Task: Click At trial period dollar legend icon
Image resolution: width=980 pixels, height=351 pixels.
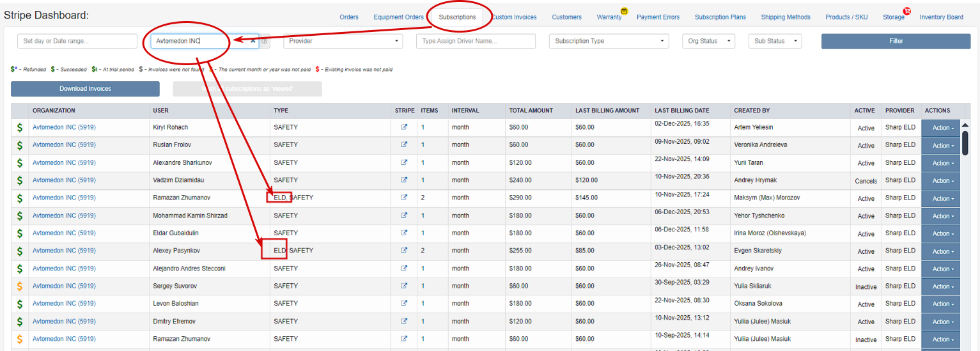Action: (94, 69)
